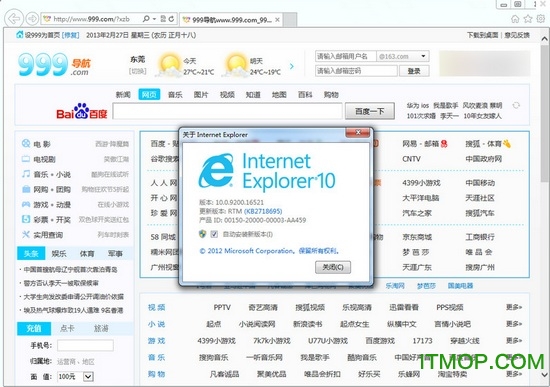Click the email password input field

(356, 71)
